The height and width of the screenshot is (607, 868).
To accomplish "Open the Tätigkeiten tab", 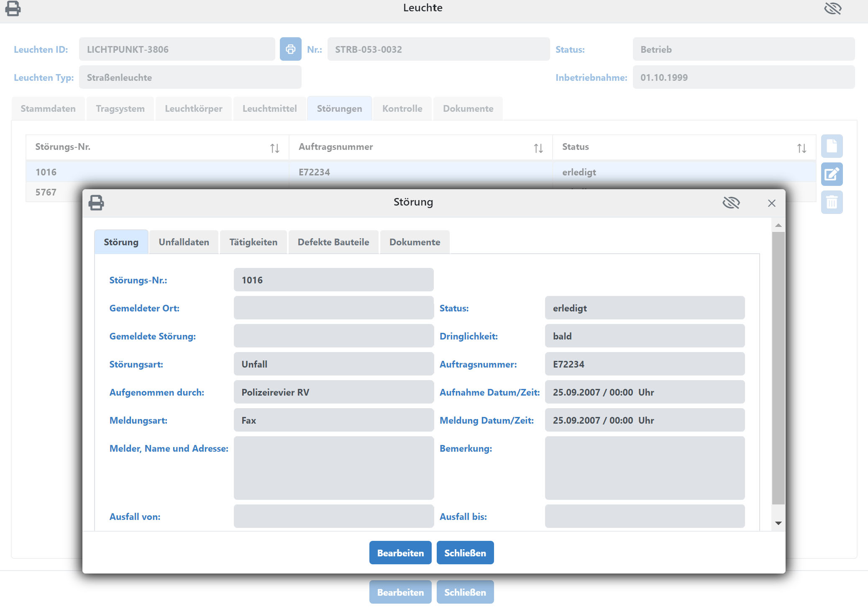I will 253,242.
